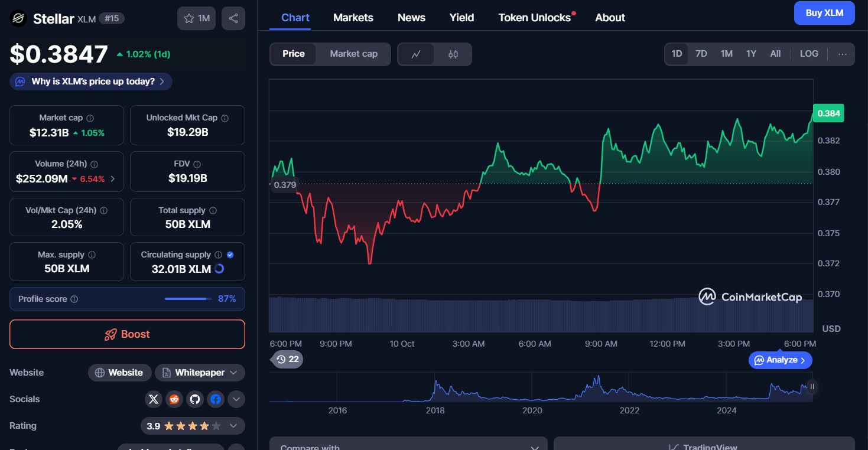Switch to the line chart icon

[416, 54]
